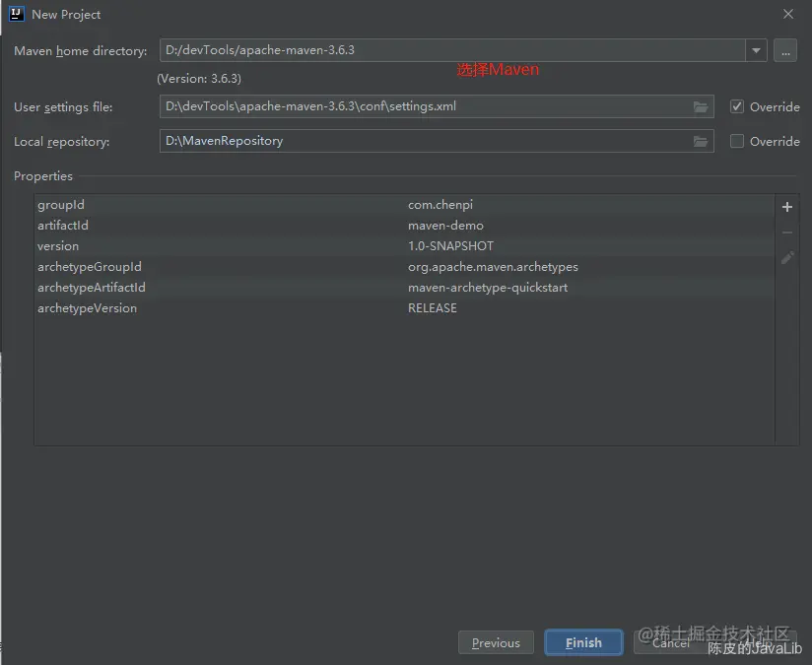The height and width of the screenshot is (665, 812).
Task: Click the maven-archetype-quickstart value
Action: click(488, 288)
